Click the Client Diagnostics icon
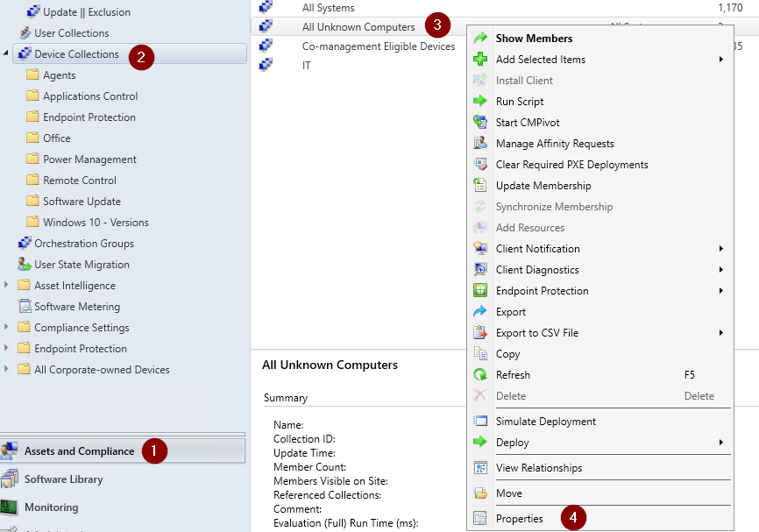 (479, 269)
